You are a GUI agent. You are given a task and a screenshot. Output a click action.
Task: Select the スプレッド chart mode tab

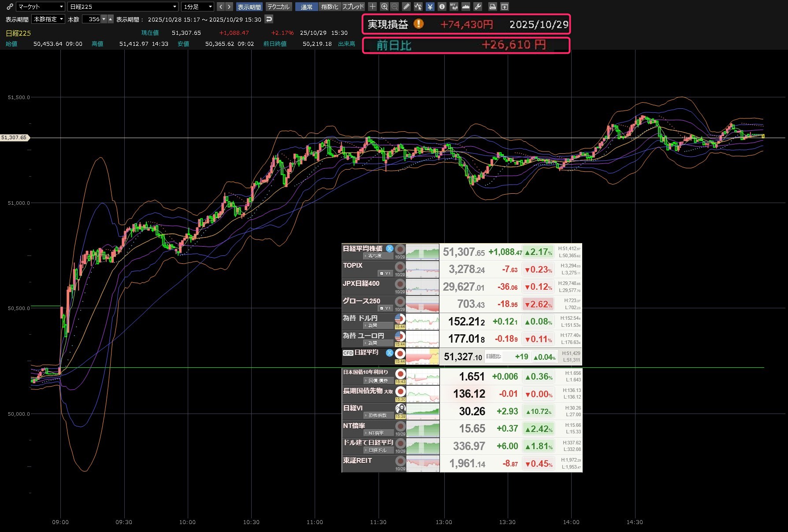point(353,7)
